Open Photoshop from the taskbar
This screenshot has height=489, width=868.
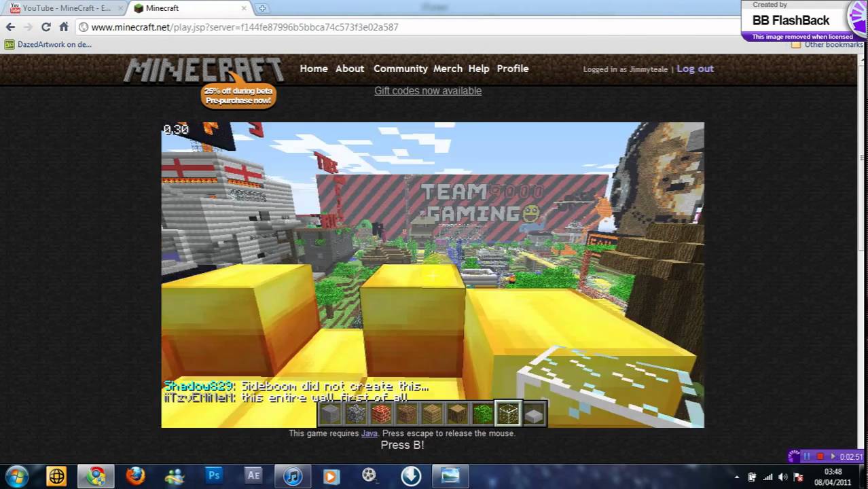tap(214, 476)
